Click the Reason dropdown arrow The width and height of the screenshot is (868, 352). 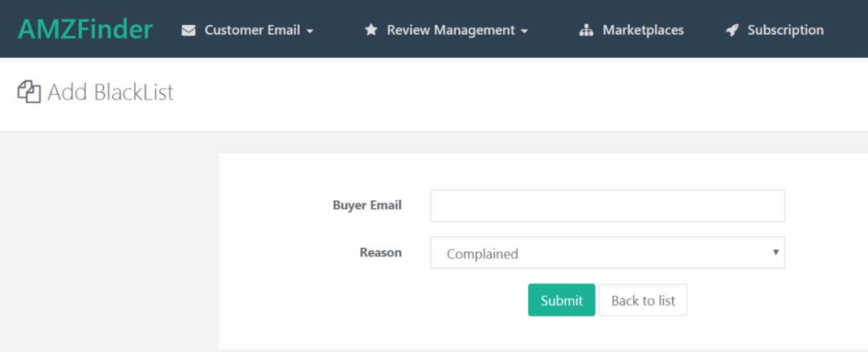pyautogui.click(x=776, y=252)
